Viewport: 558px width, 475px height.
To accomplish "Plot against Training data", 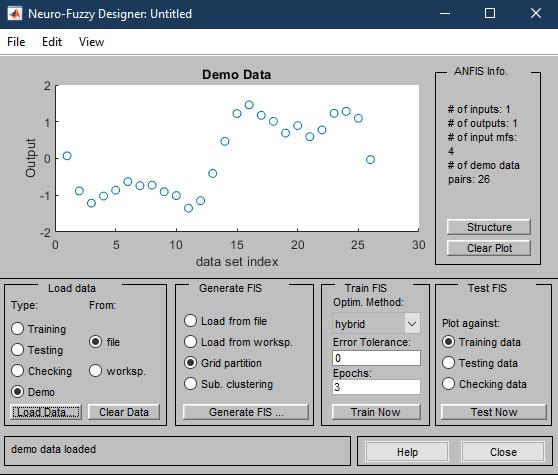I will [x=448, y=342].
